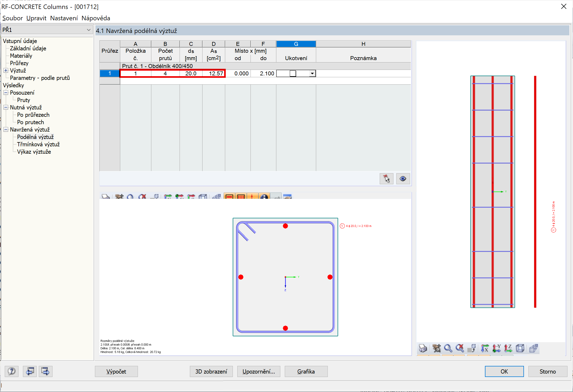Click the 3D zobrazení button
Screen dimensions: 573x392
(x=211, y=371)
